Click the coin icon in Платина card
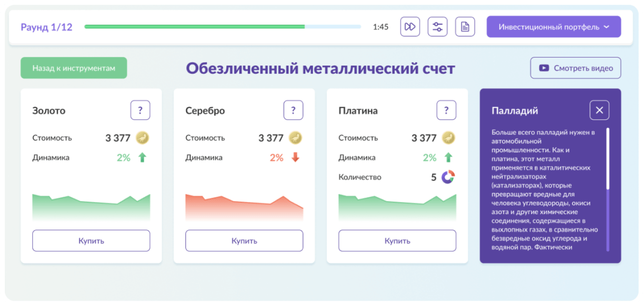 448,138
